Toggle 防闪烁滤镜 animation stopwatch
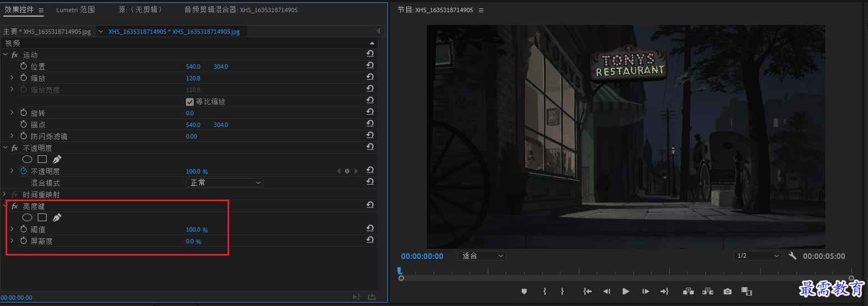Viewport: 868px width, 306px height. click(x=23, y=136)
